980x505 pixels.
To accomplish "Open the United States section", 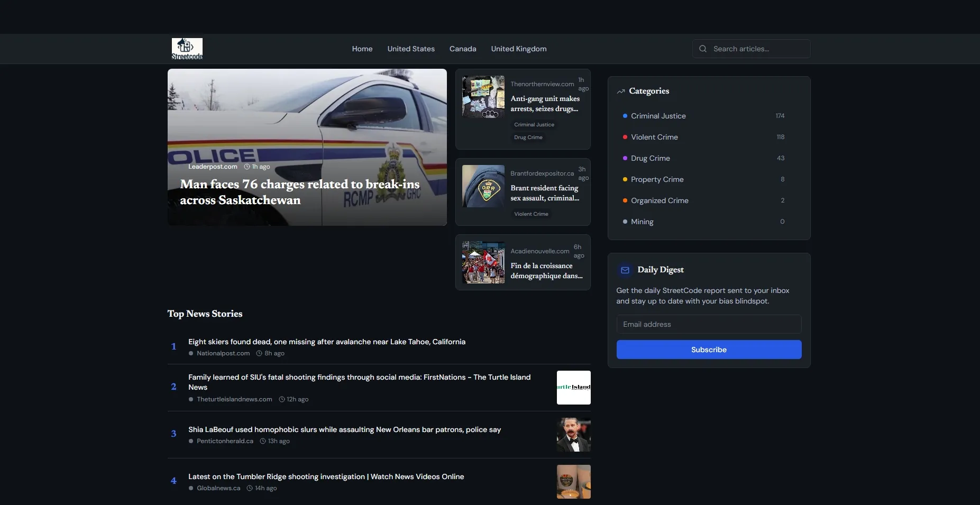I will point(411,49).
